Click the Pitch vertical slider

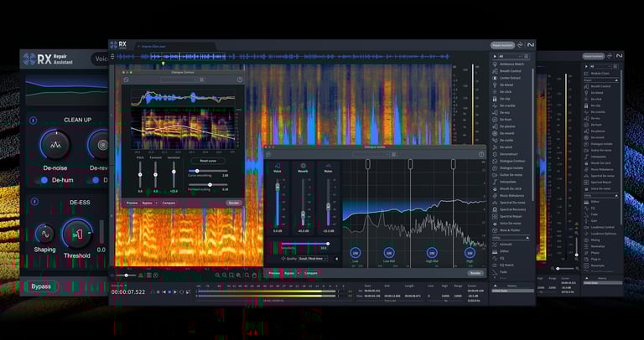[x=140, y=174]
